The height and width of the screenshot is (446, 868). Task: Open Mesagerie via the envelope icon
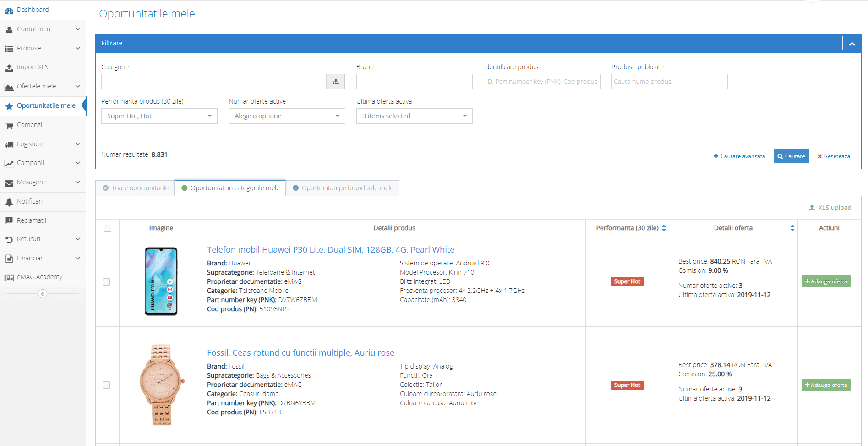click(9, 182)
